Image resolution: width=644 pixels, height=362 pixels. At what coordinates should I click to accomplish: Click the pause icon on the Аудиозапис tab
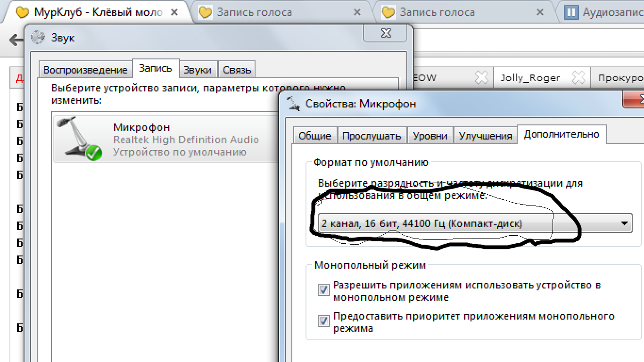(570, 12)
